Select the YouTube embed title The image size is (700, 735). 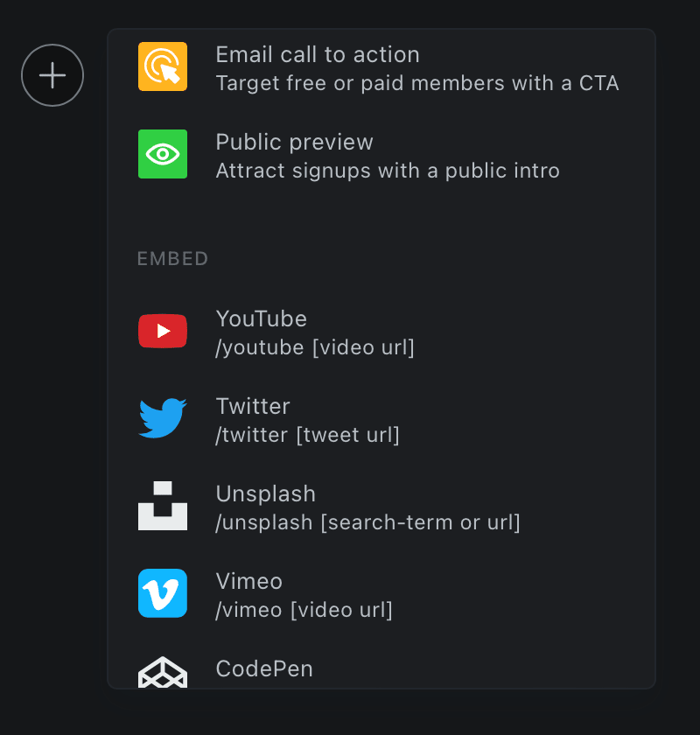pyautogui.click(x=261, y=318)
